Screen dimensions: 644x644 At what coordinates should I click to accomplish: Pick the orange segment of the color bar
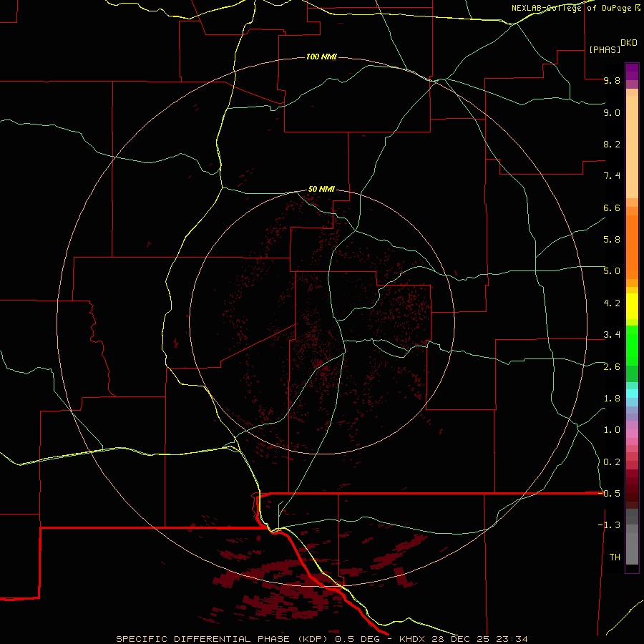click(x=632, y=247)
